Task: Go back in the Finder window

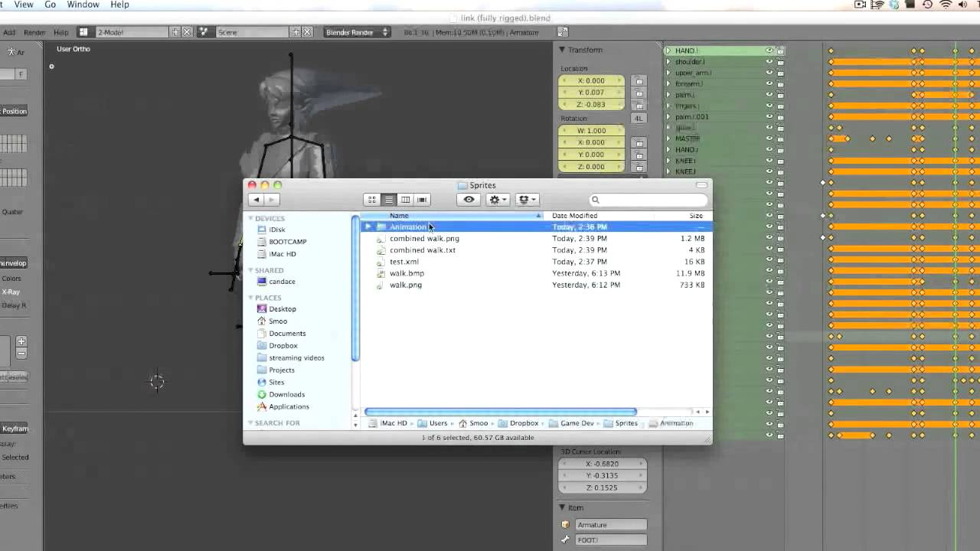Action: point(256,200)
